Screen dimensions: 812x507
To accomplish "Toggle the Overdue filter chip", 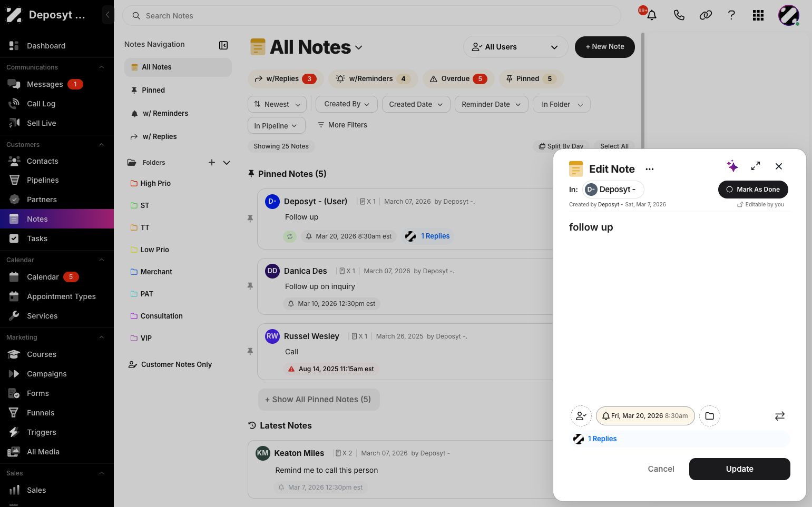I will click(458, 79).
